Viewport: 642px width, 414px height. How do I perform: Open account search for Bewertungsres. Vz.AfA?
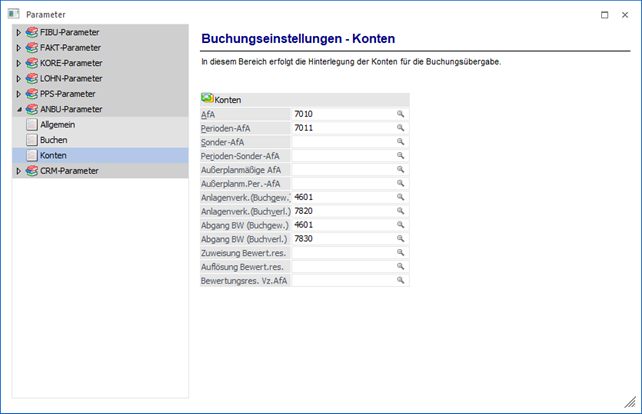coord(401,281)
